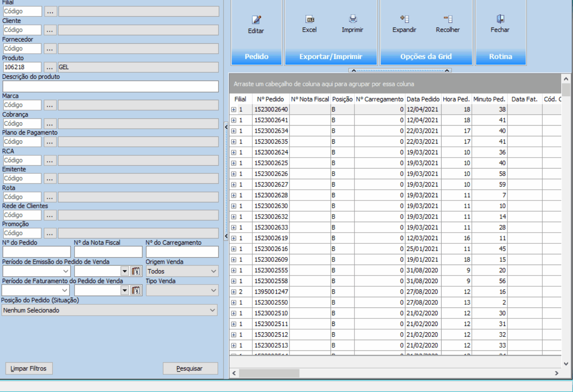Click the Cliente Código input field

click(x=22, y=30)
